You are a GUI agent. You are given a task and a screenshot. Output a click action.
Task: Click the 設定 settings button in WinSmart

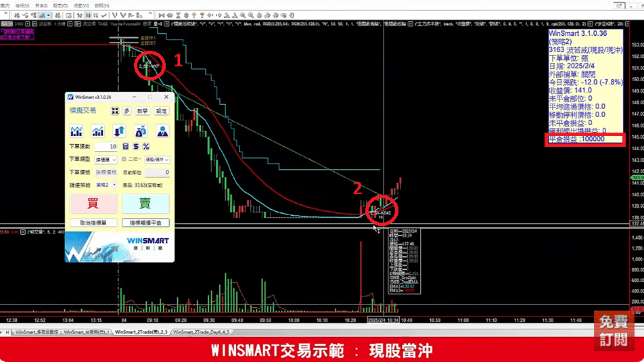click(162, 111)
